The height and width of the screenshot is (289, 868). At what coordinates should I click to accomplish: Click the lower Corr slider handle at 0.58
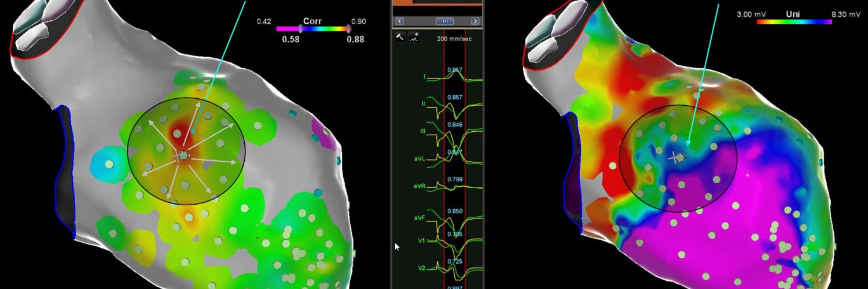tap(300, 29)
